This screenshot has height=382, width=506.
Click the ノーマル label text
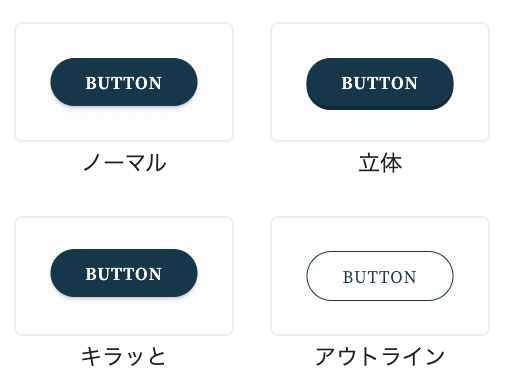coord(125,163)
